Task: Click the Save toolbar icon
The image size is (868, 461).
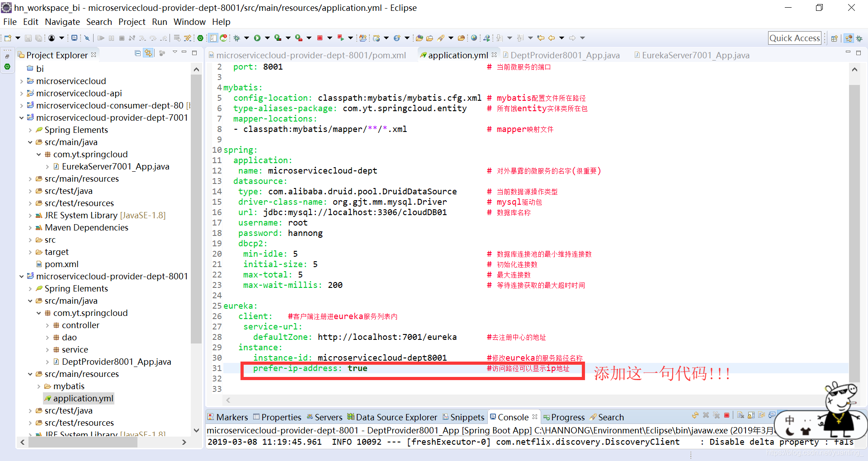Action: (28, 38)
